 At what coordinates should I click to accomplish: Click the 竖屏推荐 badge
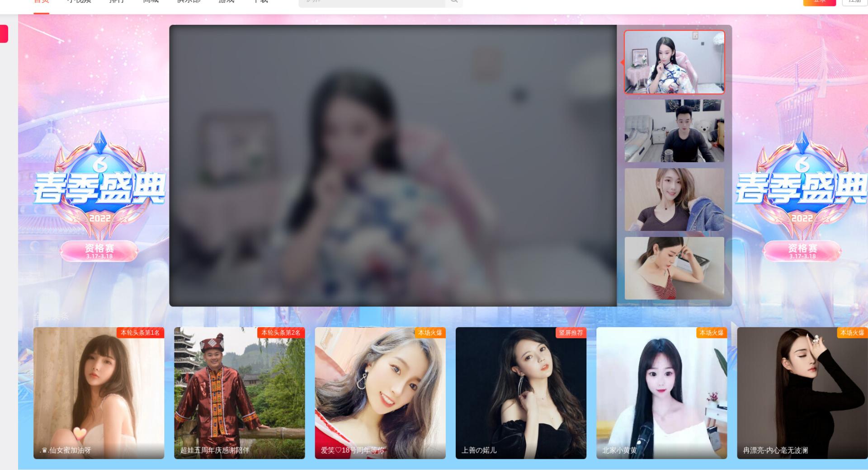pyautogui.click(x=571, y=333)
